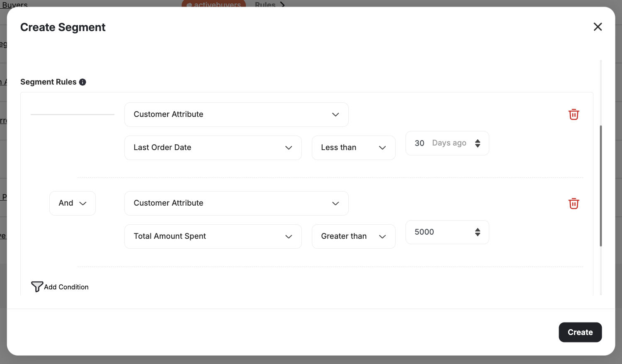This screenshot has width=622, height=364.
Task: Delete the Total Amount Spent rule
Action: pyautogui.click(x=574, y=204)
